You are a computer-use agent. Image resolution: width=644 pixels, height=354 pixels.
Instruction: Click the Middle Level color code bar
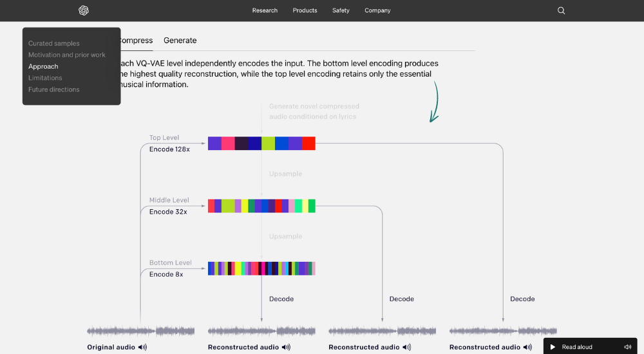[x=261, y=206]
